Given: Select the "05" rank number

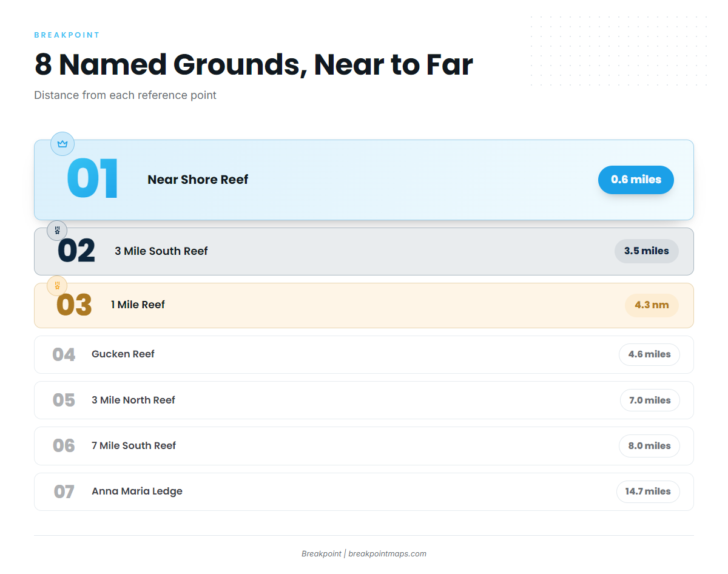Looking at the screenshot, I should click(64, 400).
